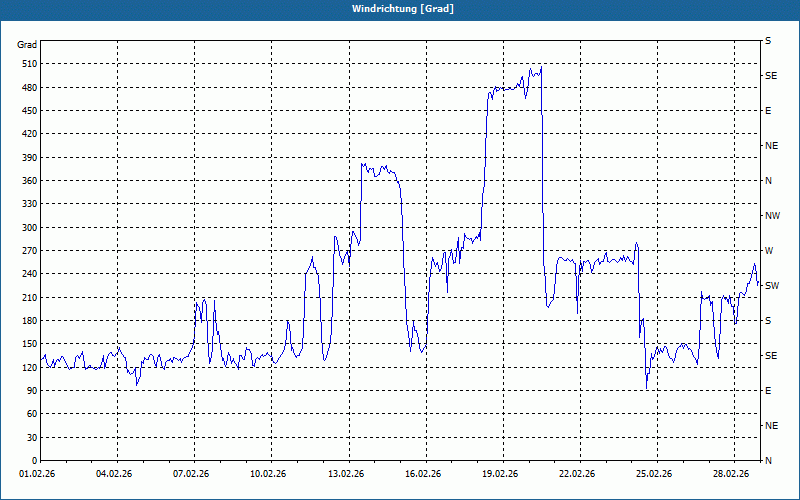Select the date label 04.02.26

tap(114, 474)
